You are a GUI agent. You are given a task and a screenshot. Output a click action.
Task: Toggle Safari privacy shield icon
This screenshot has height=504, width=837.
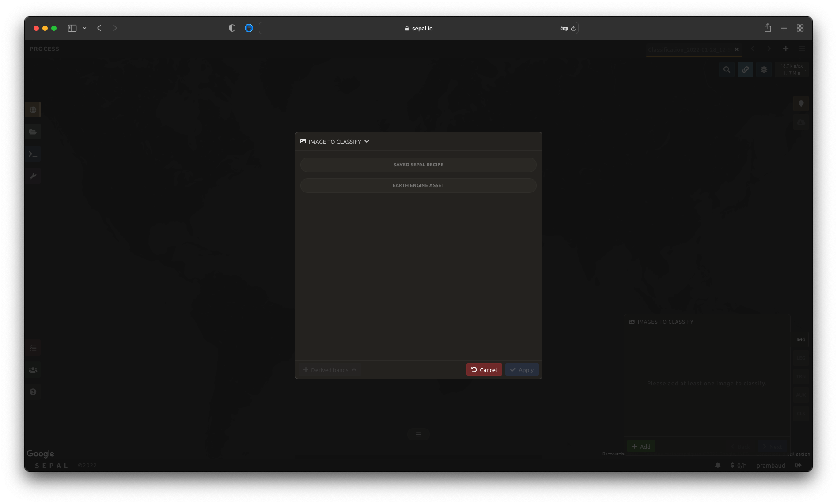tap(232, 28)
